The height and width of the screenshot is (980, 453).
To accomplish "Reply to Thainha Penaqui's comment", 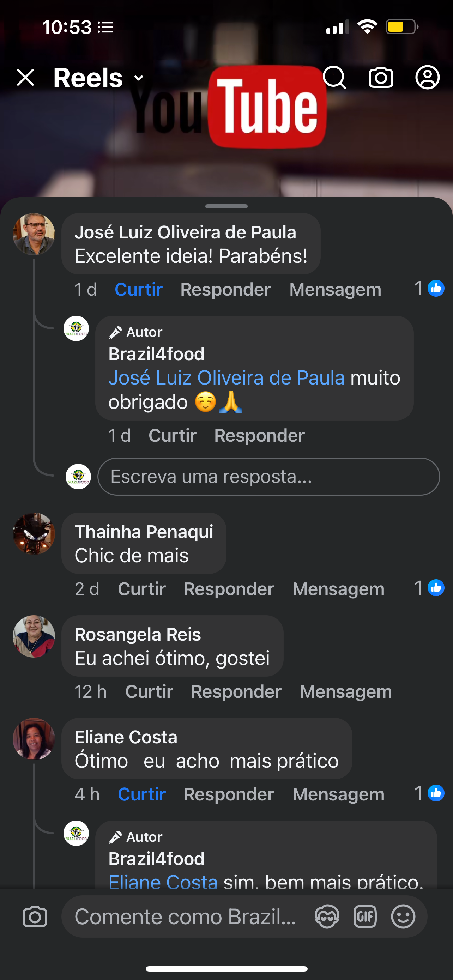I will tap(229, 589).
